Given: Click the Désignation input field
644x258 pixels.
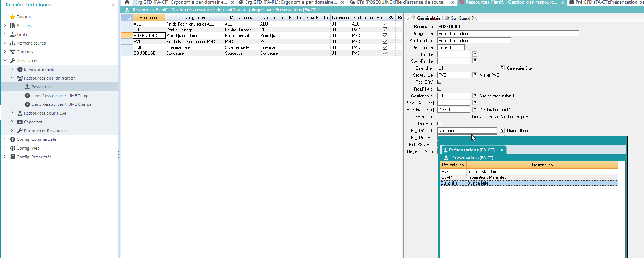Looking at the screenshot, I should (x=508, y=34).
